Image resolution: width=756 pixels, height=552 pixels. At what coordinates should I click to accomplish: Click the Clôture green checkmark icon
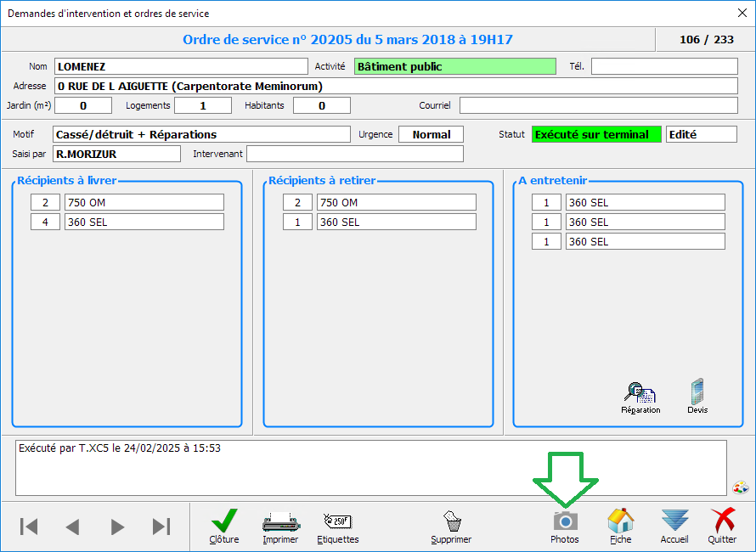pyautogui.click(x=224, y=525)
